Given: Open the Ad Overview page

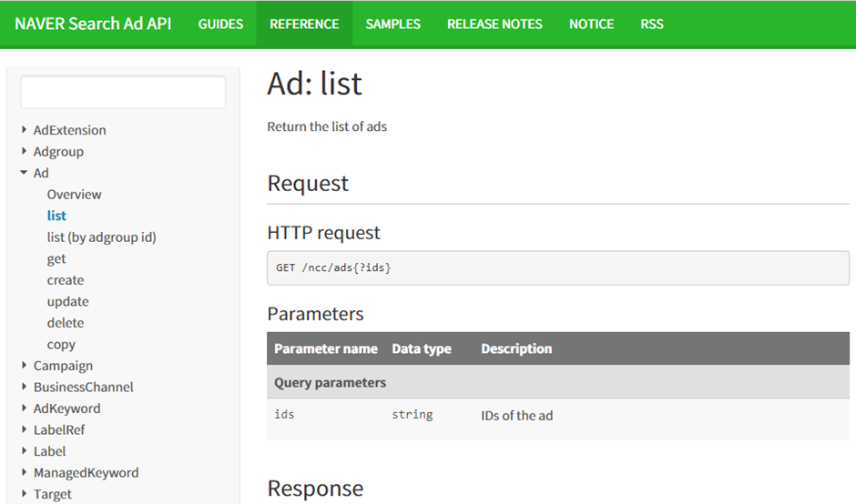Looking at the screenshot, I should (74, 195).
